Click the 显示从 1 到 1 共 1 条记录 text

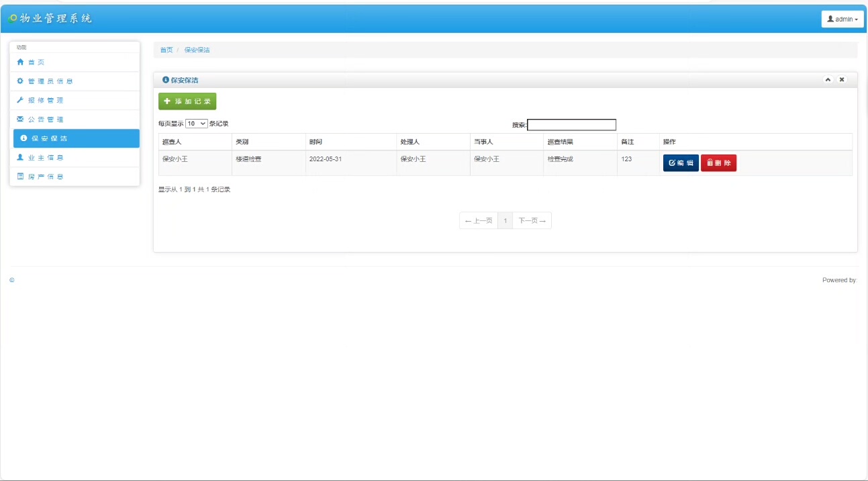[x=195, y=189]
